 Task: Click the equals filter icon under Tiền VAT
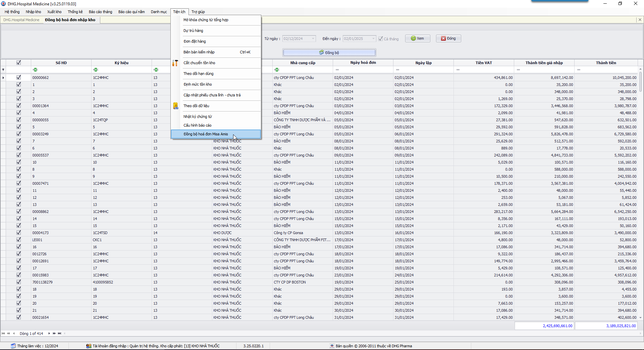(x=458, y=70)
